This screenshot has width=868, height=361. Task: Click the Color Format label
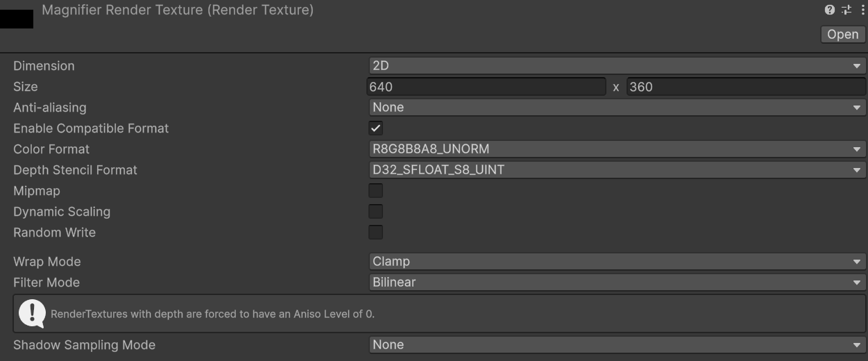click(x=51, y=149)
